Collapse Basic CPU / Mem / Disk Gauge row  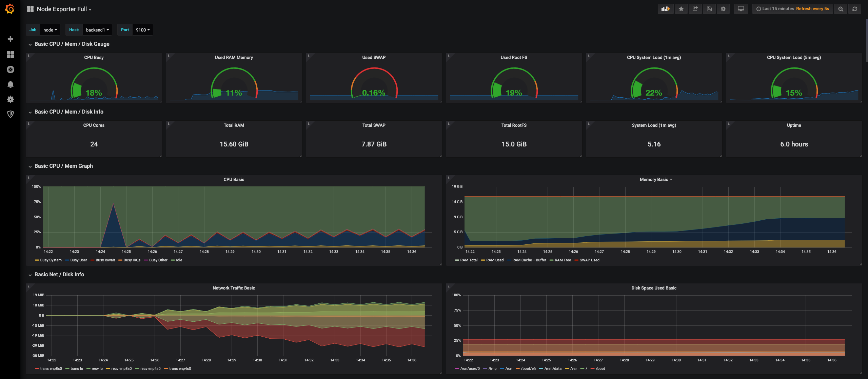pyautogui.click(x=72, y=44)
